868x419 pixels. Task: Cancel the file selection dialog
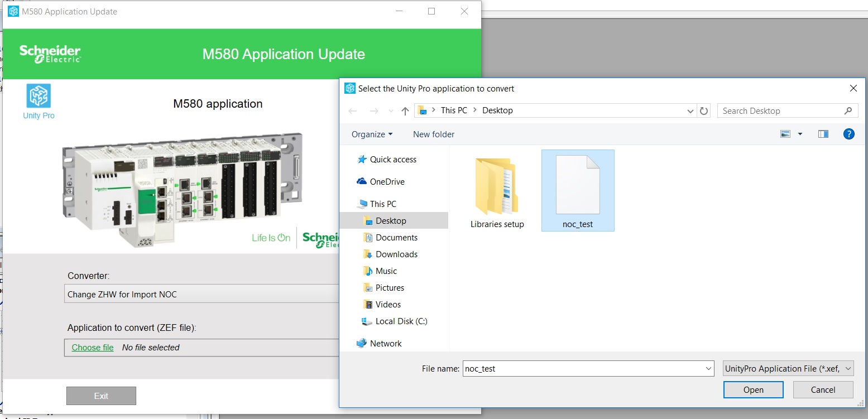tap(823, 390)
